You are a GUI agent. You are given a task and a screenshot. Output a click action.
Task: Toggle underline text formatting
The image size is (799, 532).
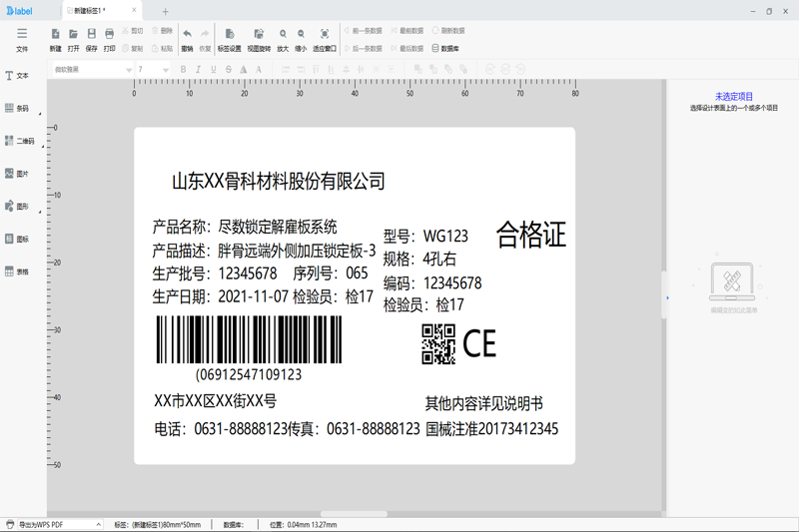(214, 69)
